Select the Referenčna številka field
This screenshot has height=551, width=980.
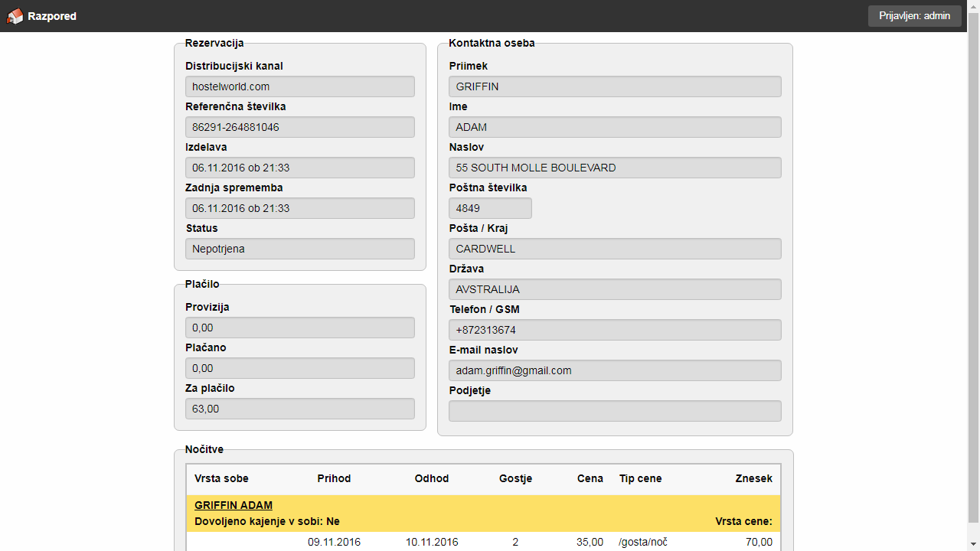pyautogui.click(x=299, y=127)
